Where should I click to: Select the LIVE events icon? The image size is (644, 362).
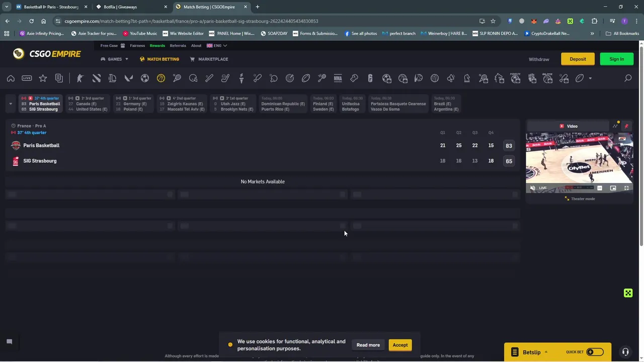[x=27, y=78]
